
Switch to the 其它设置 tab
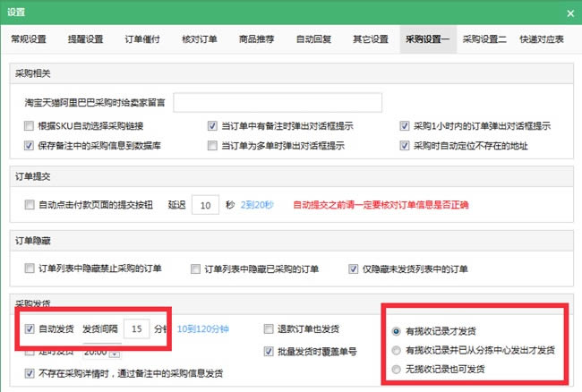(371, 39)
